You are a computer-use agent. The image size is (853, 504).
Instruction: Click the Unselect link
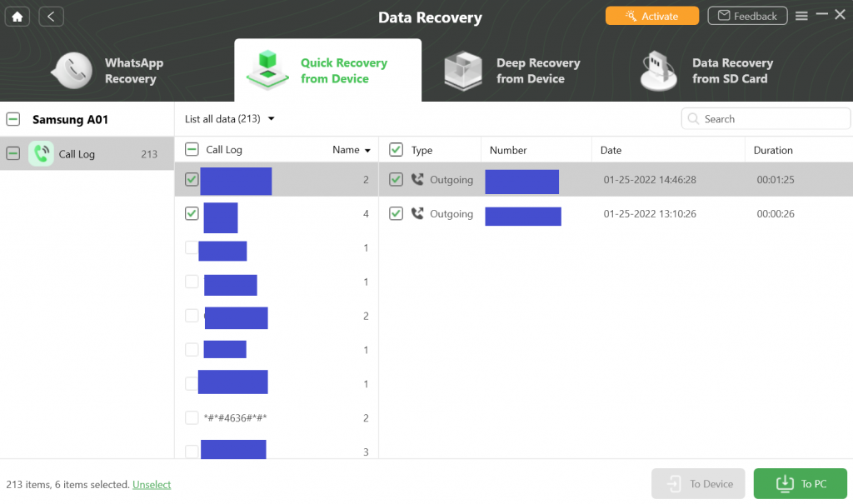(x=152, y=484)
